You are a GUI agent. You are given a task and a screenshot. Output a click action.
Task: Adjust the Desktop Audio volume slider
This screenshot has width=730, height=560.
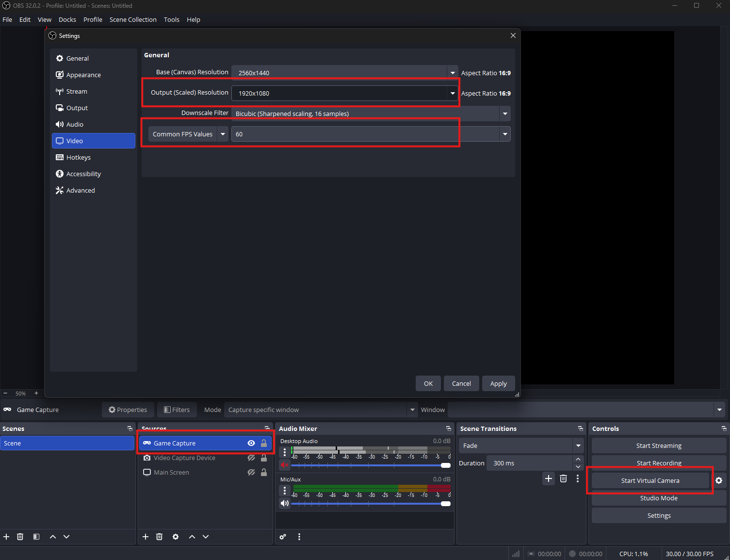point(445,465)
